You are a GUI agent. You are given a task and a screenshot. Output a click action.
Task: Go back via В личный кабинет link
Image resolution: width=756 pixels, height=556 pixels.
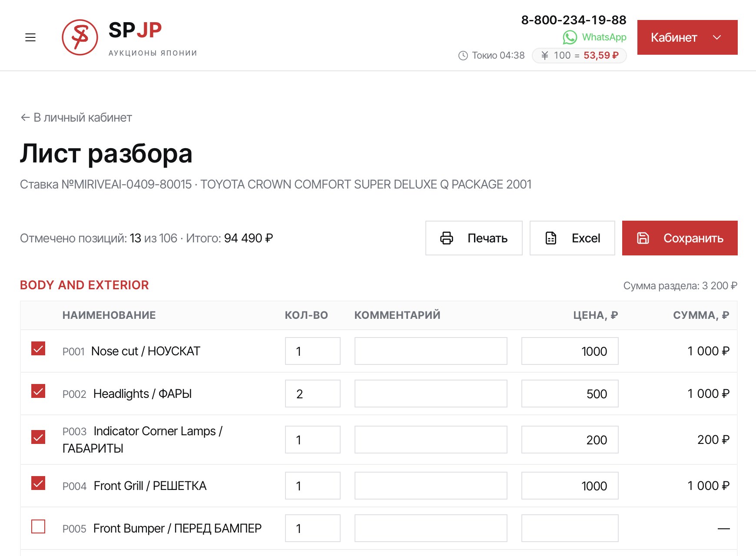(x=76, y=117)
